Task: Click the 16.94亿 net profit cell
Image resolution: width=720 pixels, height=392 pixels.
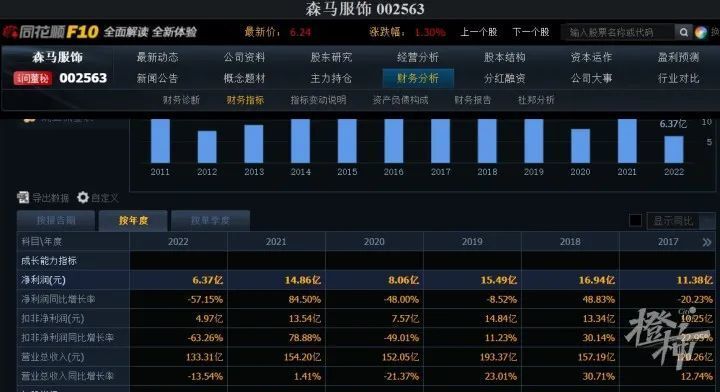Action: tap(596, 280)
